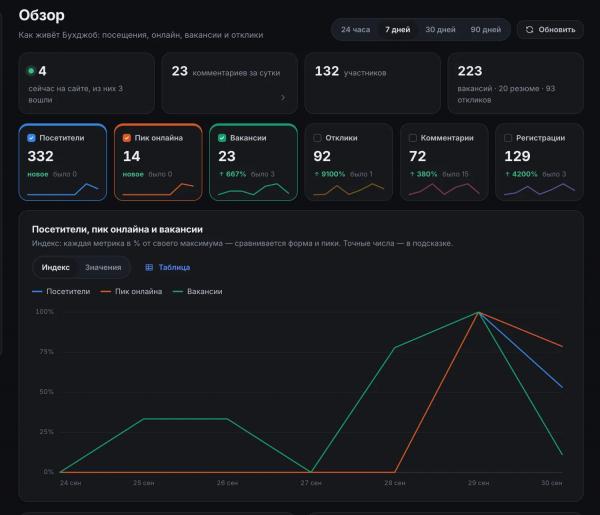Click the Обзор page heading

click(x=42, y=15)
